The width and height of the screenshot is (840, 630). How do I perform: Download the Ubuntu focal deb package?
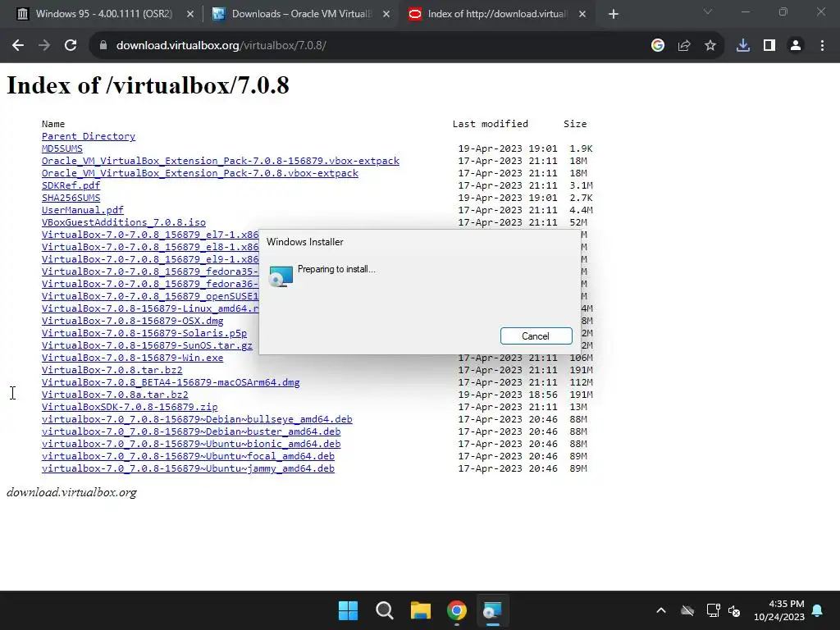[188, 456]
